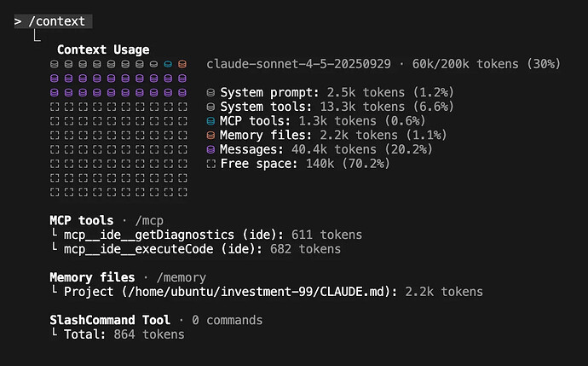The image size is (588, 366).
Task: Click the Memory files section heading
Action: [92, 277]
